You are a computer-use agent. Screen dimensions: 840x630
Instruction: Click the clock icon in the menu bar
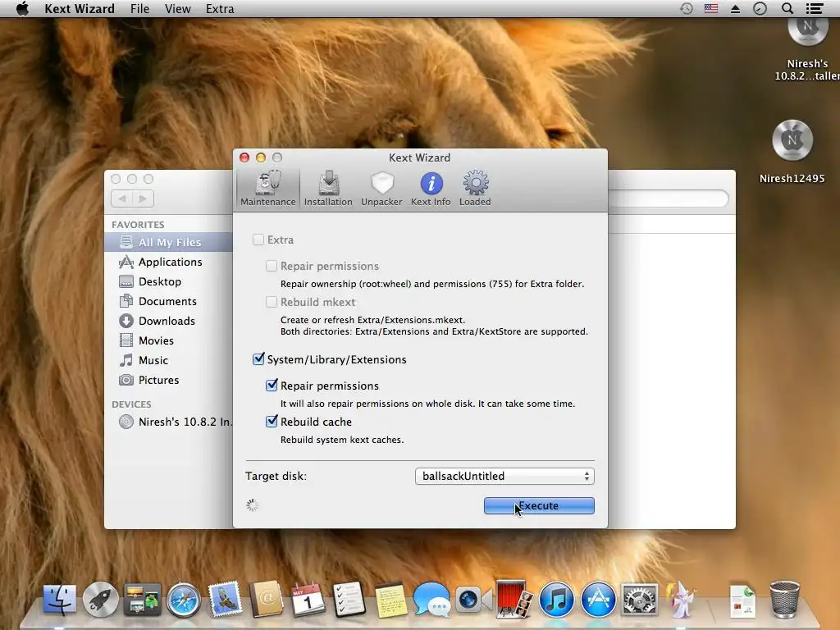coord(760,8)
